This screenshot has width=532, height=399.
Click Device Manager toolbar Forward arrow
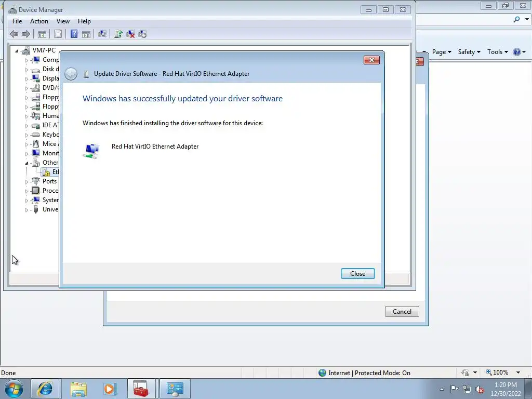[26, 34]
